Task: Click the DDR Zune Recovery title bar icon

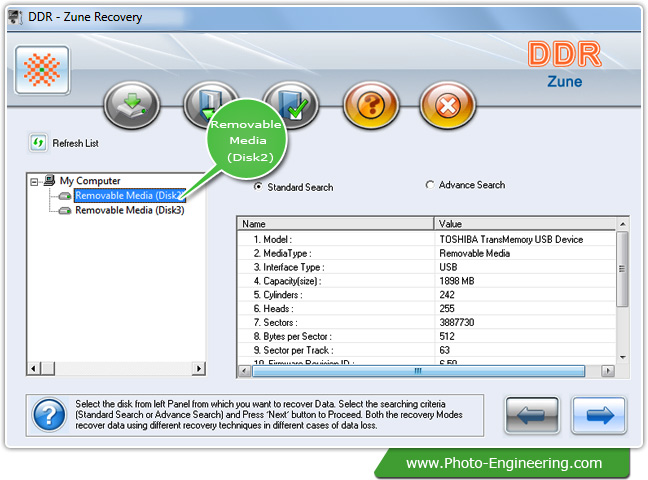Action: [x=16, y=17]
